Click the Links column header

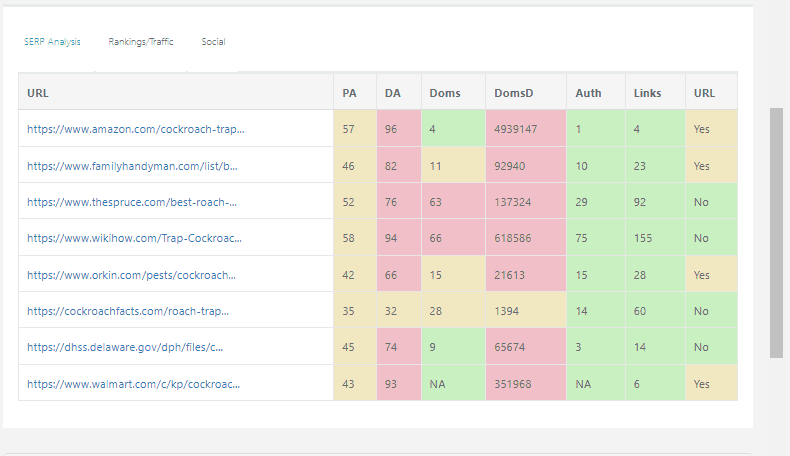(647, 93)
